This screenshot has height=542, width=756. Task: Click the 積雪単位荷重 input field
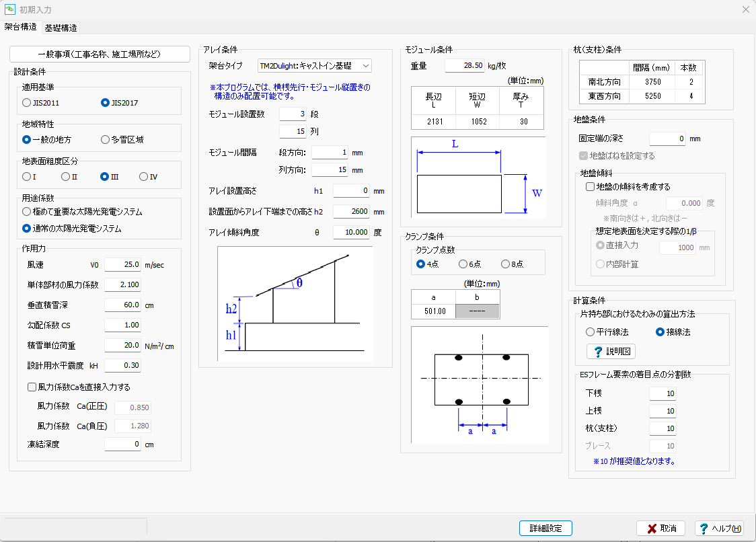[122, 346]
